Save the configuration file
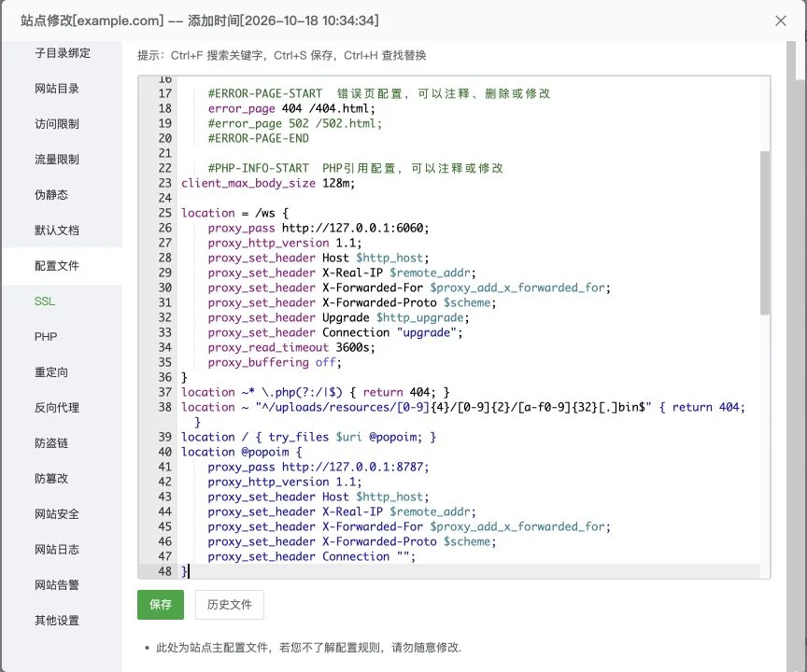Screen dimensions: 807x672 point(160,605)
